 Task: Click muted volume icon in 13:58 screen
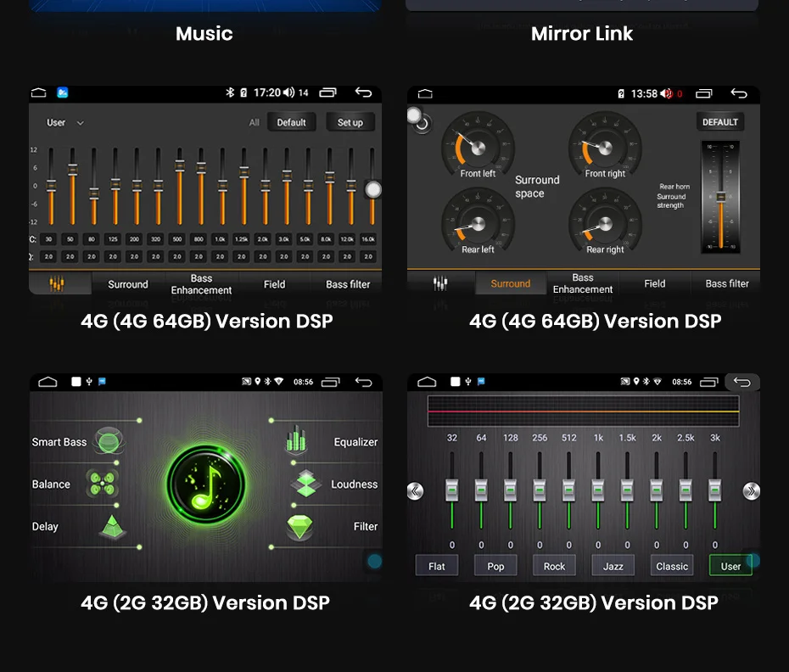point(667,93)
